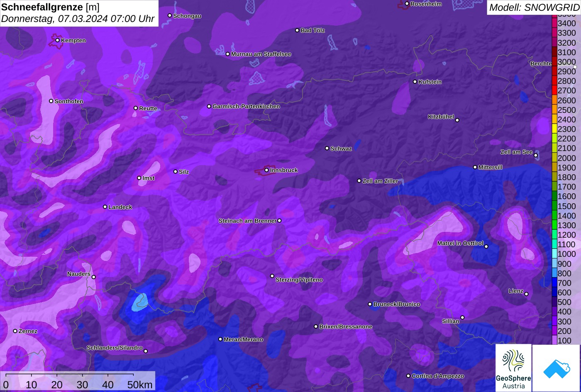Click the 1500 green legend swatch

554,206
